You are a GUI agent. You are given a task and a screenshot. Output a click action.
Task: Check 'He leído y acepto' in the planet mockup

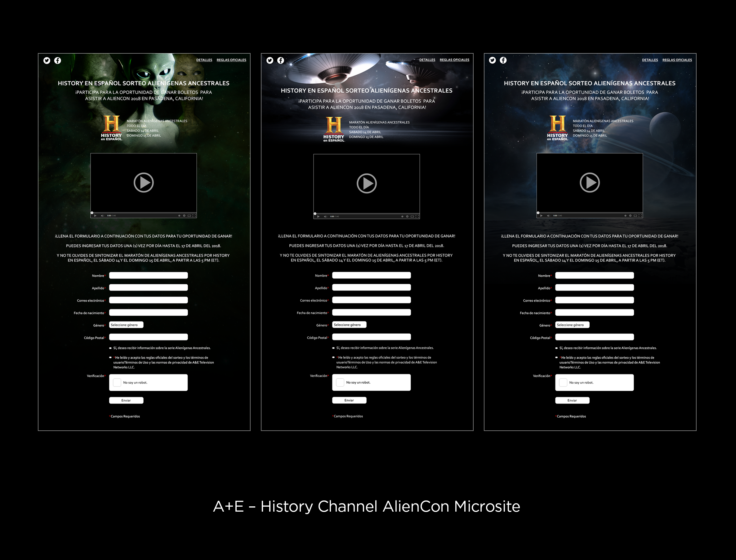tap(556, 358)
